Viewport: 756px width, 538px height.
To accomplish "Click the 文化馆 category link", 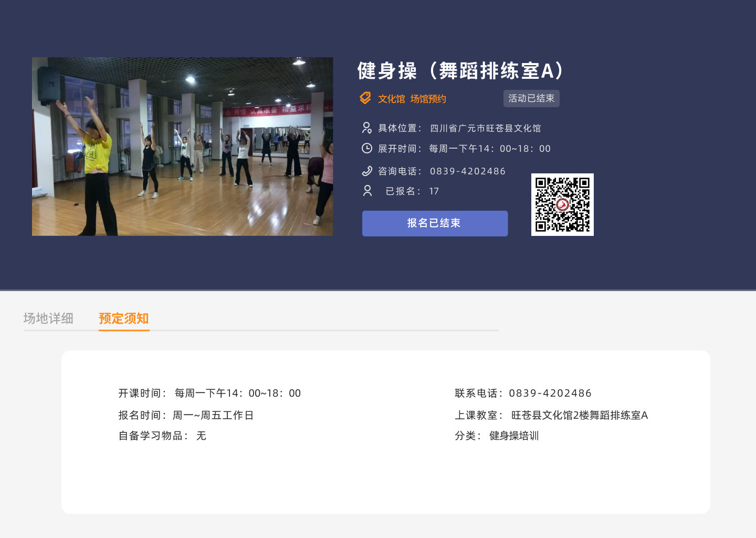I will 391,99.
